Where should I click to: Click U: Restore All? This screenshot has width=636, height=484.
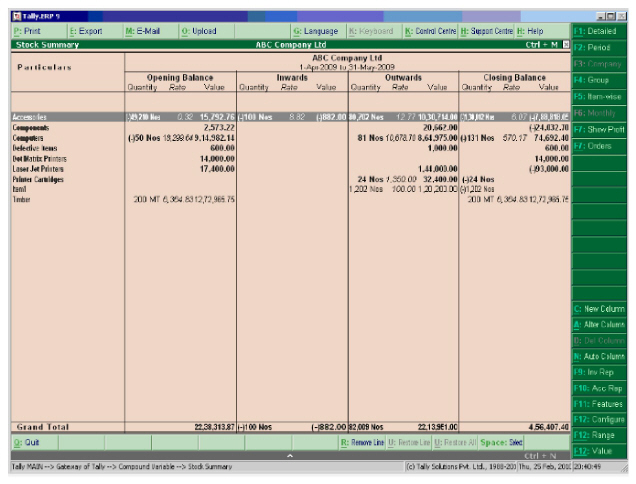(456, 442)
